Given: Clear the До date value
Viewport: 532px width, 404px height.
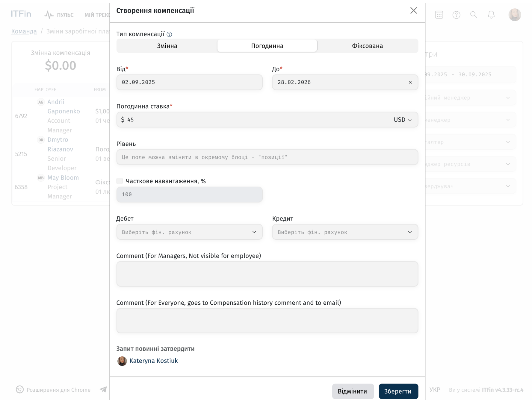Looking at the screenshot, I should [410, 82].
